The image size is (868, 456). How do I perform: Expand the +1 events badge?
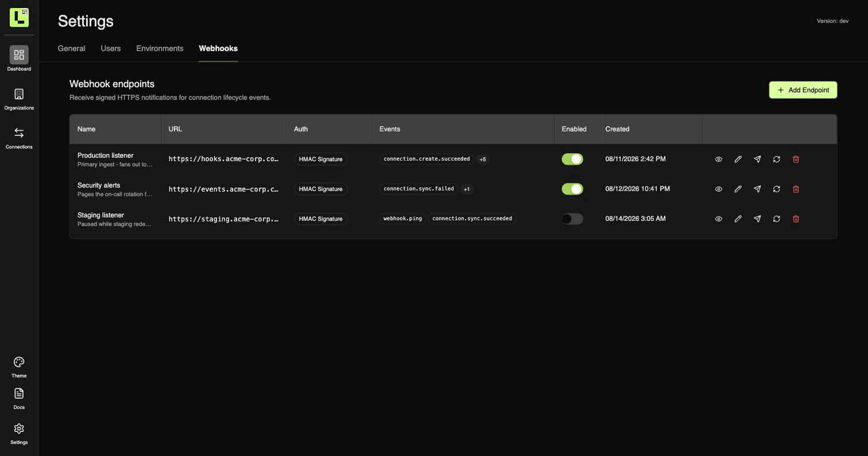tap(467, 189)
